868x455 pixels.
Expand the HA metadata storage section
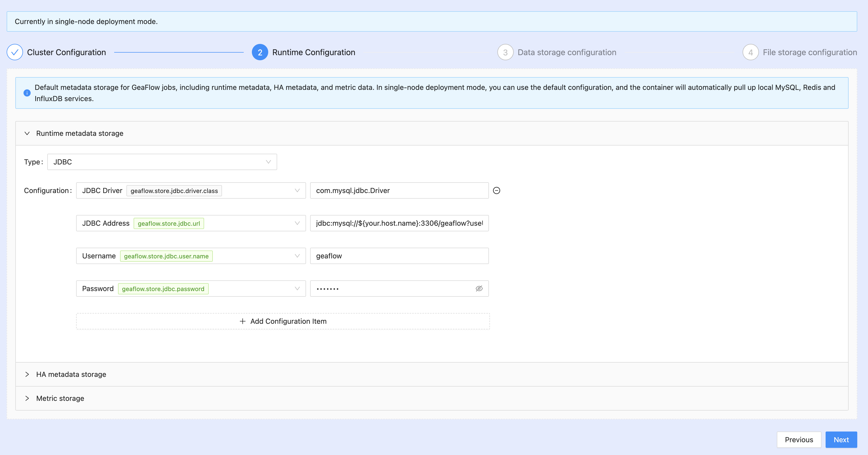tap(27, 375)
